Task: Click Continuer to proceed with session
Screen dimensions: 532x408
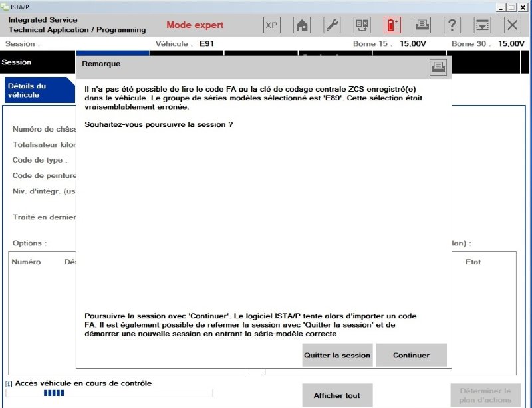Action: [411, 355]
